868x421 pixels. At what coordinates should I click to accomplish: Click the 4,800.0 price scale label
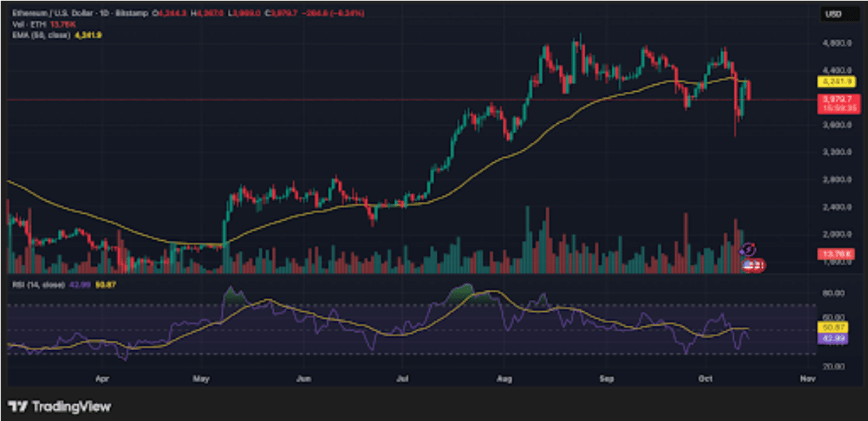tap(834, 43)
